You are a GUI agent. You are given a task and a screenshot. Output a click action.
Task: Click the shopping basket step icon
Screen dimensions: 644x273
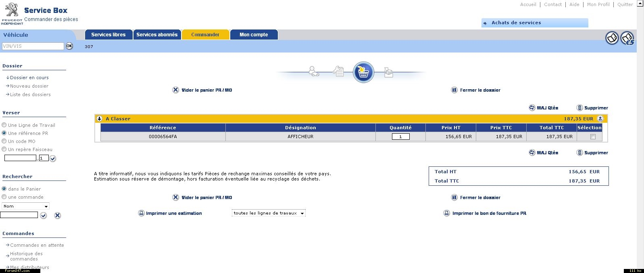tap(363, 72)
